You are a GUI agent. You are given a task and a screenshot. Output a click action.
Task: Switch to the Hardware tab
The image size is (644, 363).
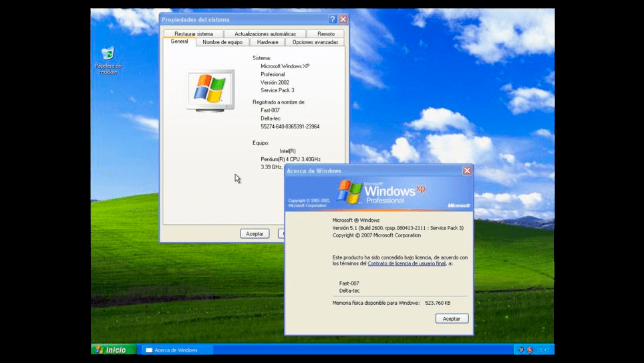(267, 42)
